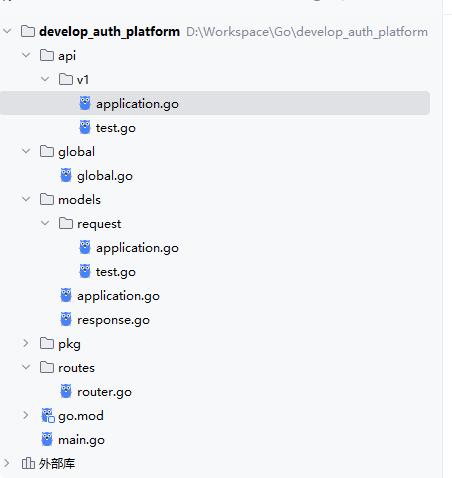Collapse the models folder arrow
Screen dimensions: 452x478
(x=26, y=199)
